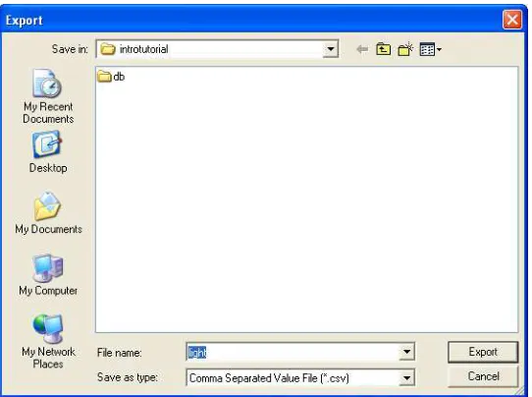Browse to My Computer

[48, 275]
